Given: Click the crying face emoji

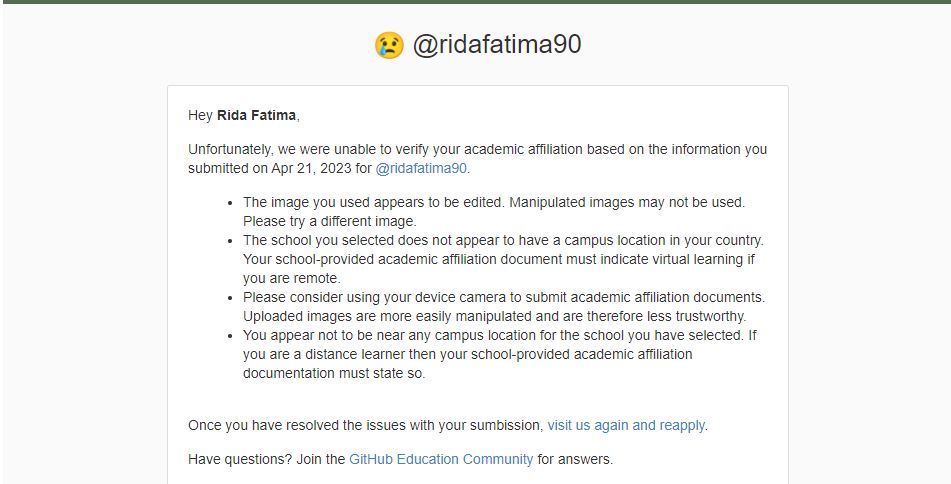Looking at the screenshot, I should tap(388, 45).
